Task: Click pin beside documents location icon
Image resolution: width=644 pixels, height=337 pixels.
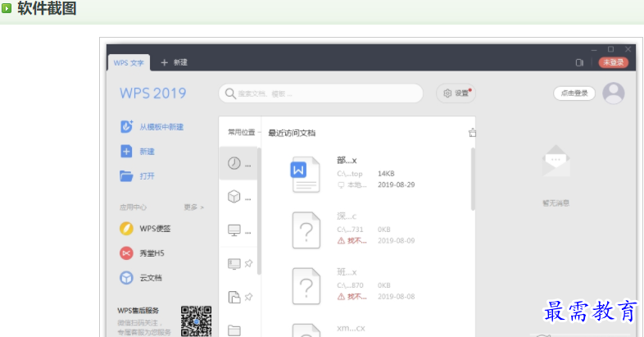Action: tap(248, 297)
